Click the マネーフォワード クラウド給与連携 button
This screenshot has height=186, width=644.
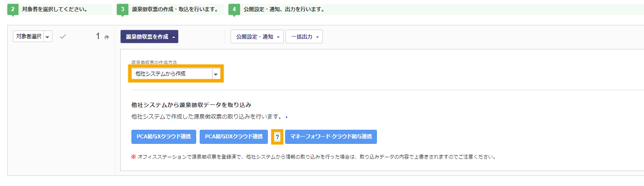(331, 137)
